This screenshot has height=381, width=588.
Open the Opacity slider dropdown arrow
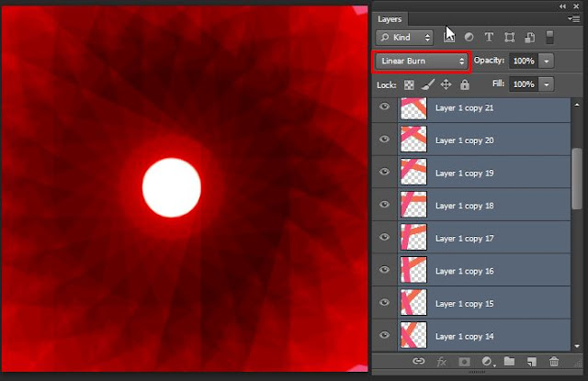point(547,61)
